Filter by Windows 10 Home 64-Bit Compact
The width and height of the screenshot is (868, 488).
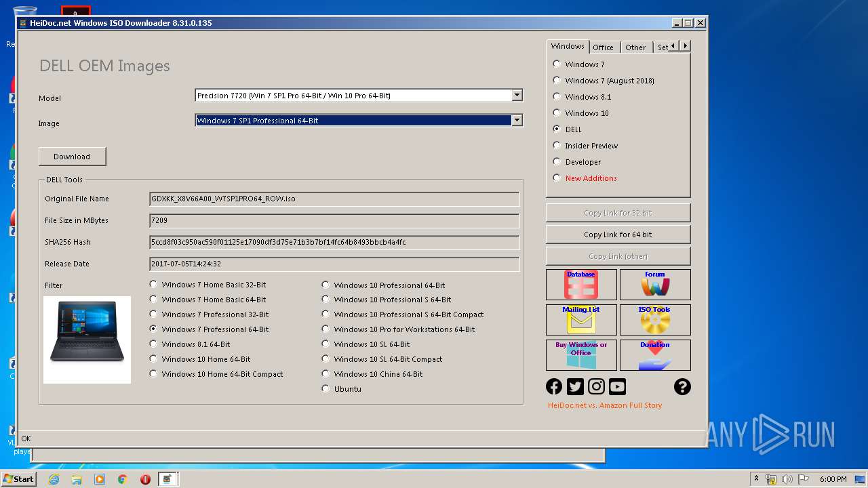(x=153, y=373)
